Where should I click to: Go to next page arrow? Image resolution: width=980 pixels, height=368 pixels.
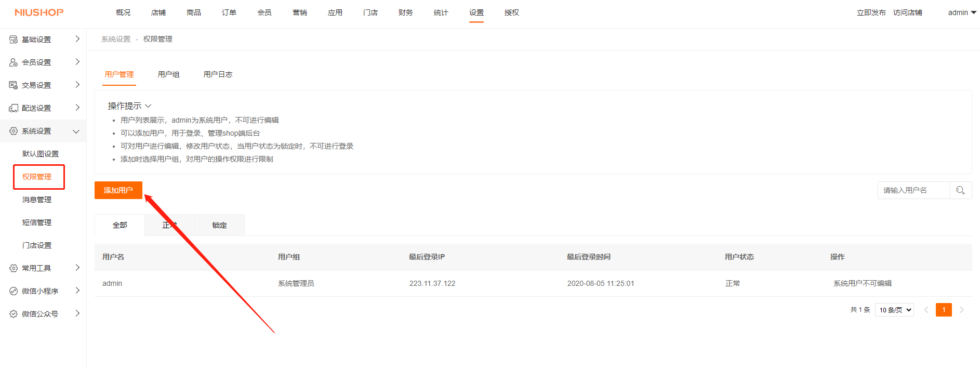(x=962, y=310)
